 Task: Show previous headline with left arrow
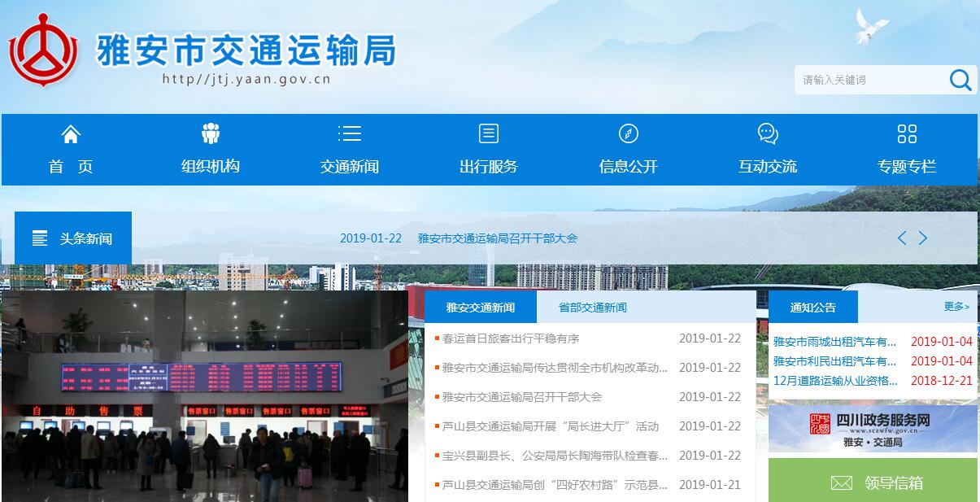(x=901, y=238)
